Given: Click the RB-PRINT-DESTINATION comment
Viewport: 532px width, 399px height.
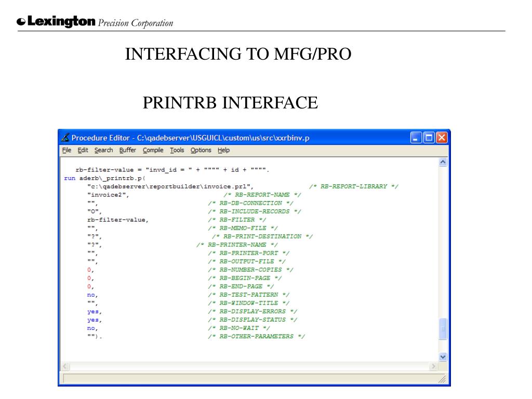Looking at the screenshot, I should 262,236.
